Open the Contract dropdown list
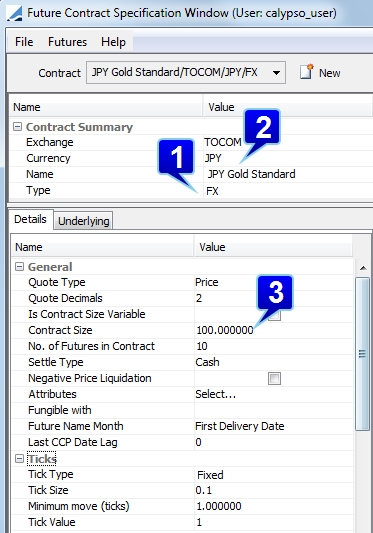Screen dimensions: 373x533 [x=276, y=72]
